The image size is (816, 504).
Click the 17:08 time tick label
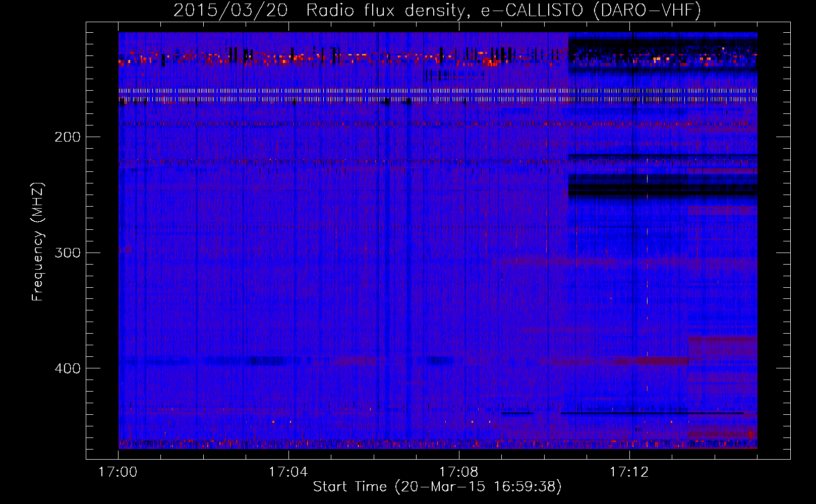458,472
